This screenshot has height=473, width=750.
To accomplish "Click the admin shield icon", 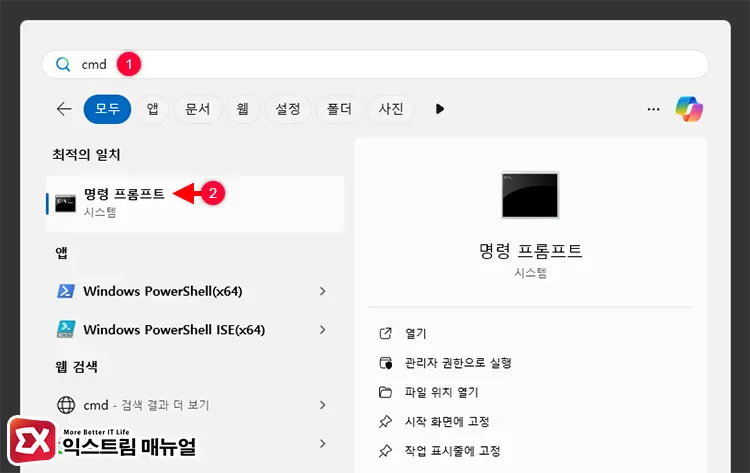I will pyautogui.click(x=386, y=363).
